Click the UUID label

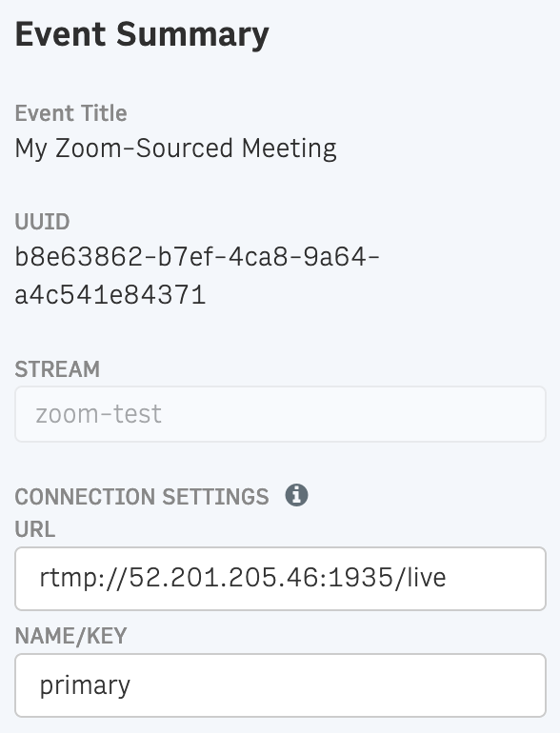pos(42,222)
